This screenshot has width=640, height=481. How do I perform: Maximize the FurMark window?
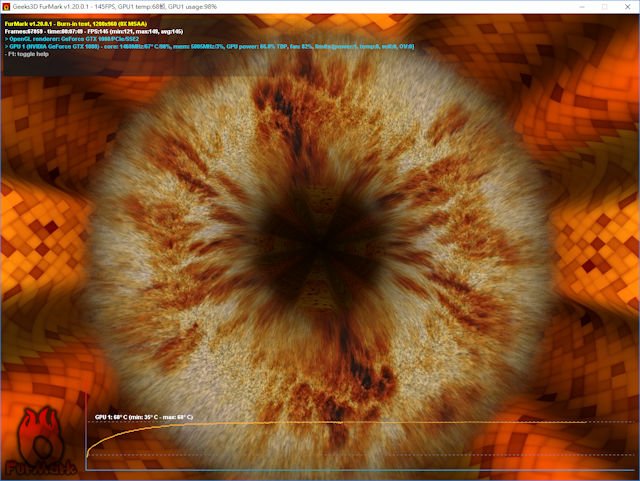coord(605,7)
